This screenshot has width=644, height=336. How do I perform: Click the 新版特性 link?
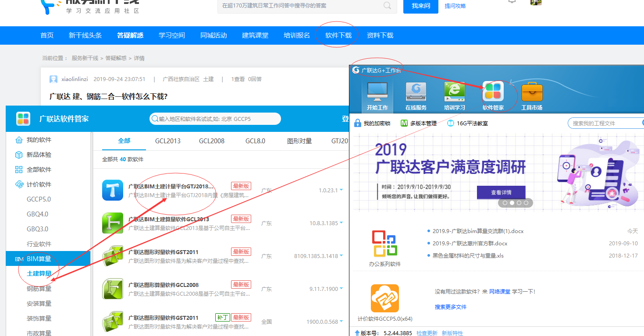(452, 333)
